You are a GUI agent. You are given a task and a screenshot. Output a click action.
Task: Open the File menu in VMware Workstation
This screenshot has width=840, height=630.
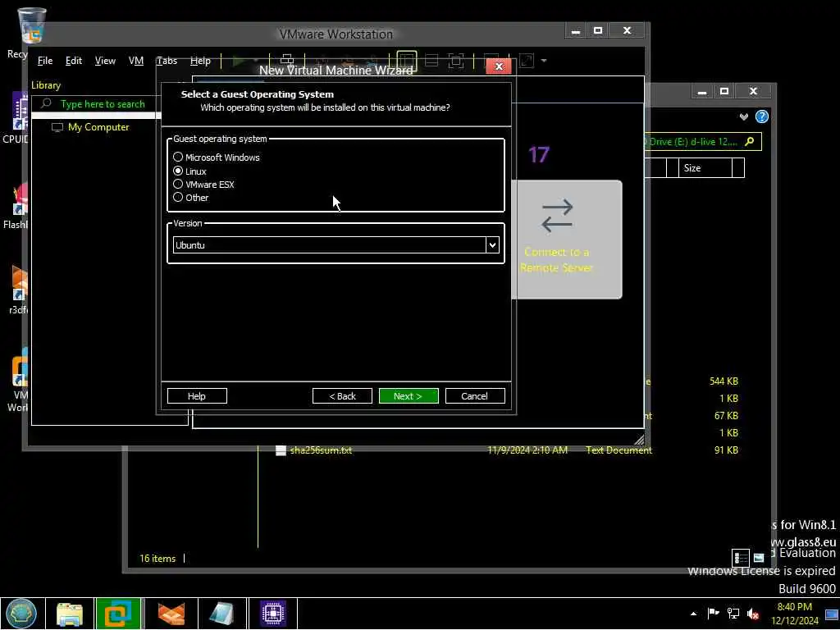(x=45, y=61)
